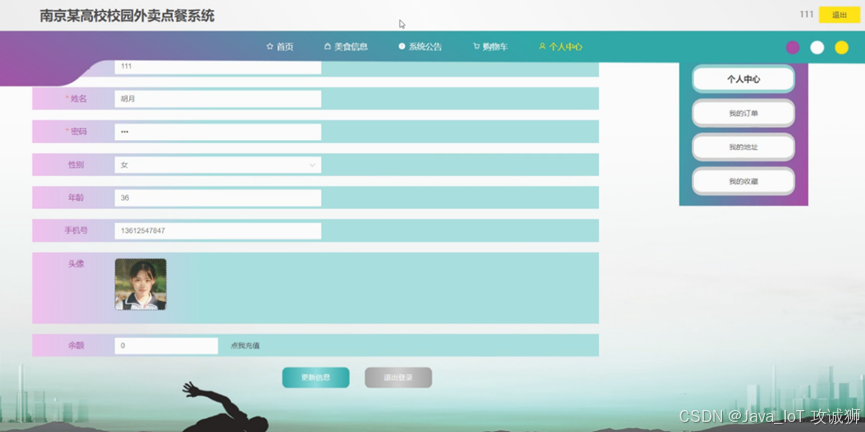Open the 个人中心 sidebar button
Image resolution: width=865 pixels, height=432 pixels.
pos(744,79)
